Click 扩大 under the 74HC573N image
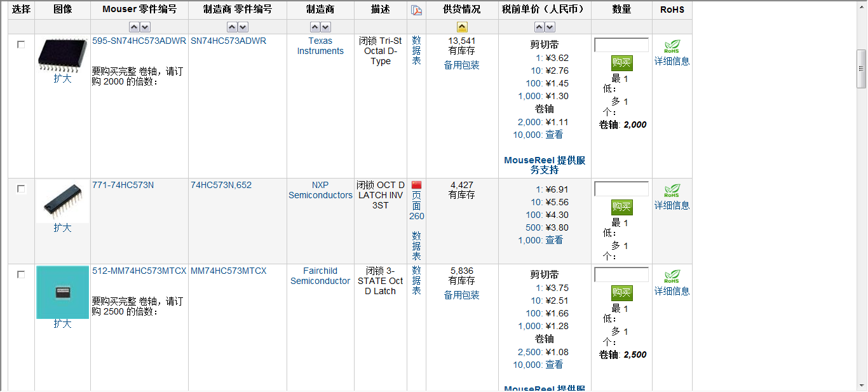The image size is (868, 392). [62, 228]
